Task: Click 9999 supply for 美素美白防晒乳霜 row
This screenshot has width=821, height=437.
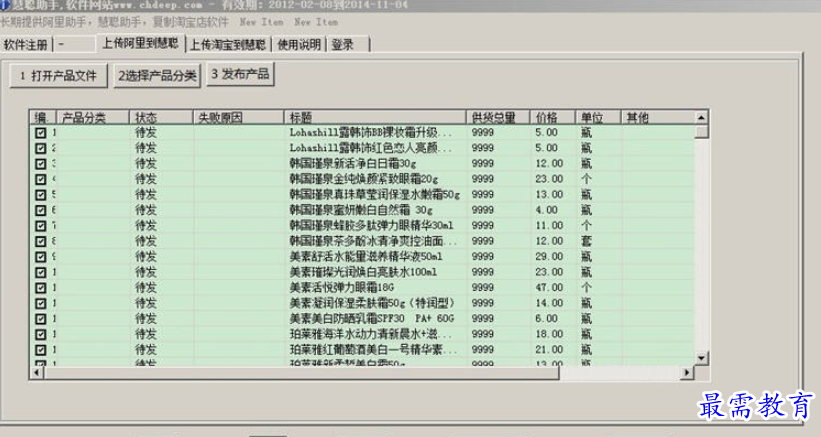Action: point(482,319)
